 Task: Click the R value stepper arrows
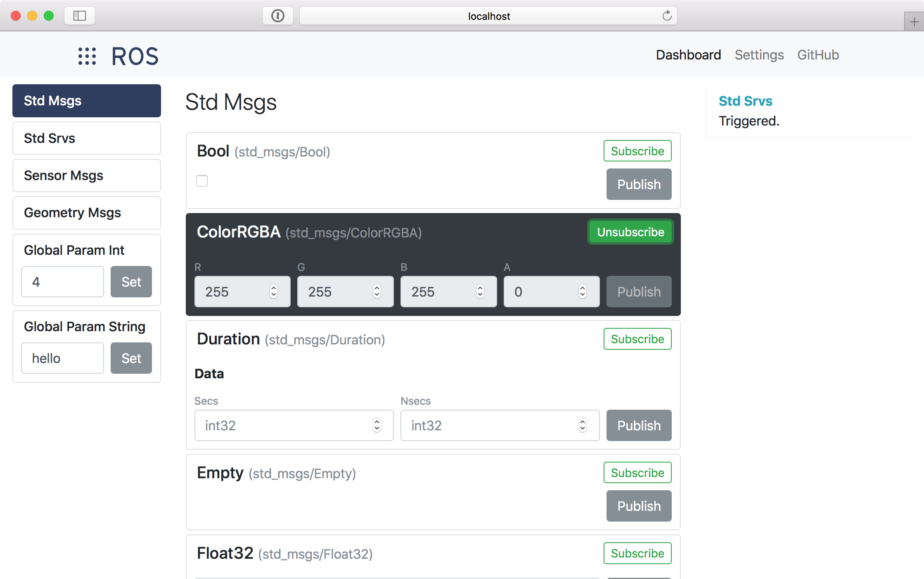point(274,292)
